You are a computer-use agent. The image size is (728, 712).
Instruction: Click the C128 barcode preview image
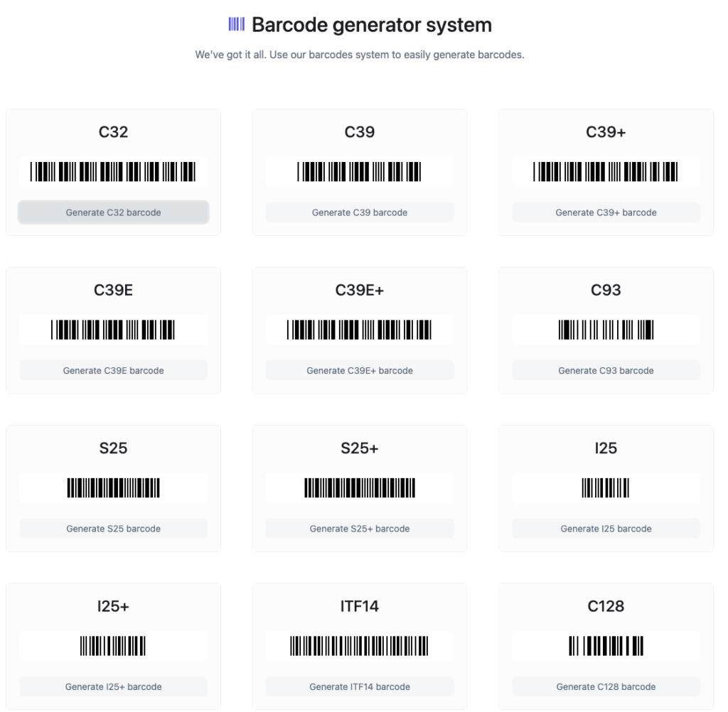coord(606,646)
